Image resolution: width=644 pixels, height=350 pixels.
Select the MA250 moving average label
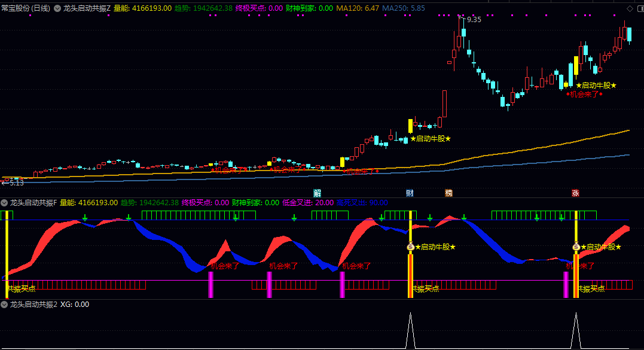coord(404,8)
